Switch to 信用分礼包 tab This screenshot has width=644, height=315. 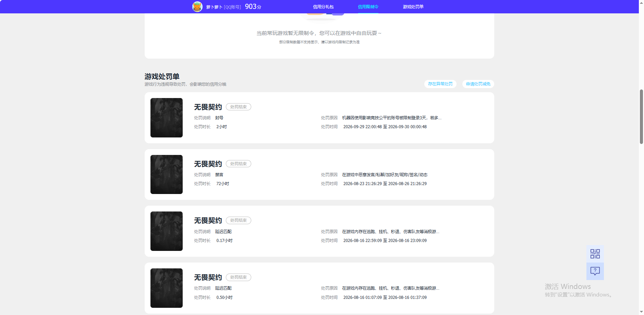tap(323, 7)
